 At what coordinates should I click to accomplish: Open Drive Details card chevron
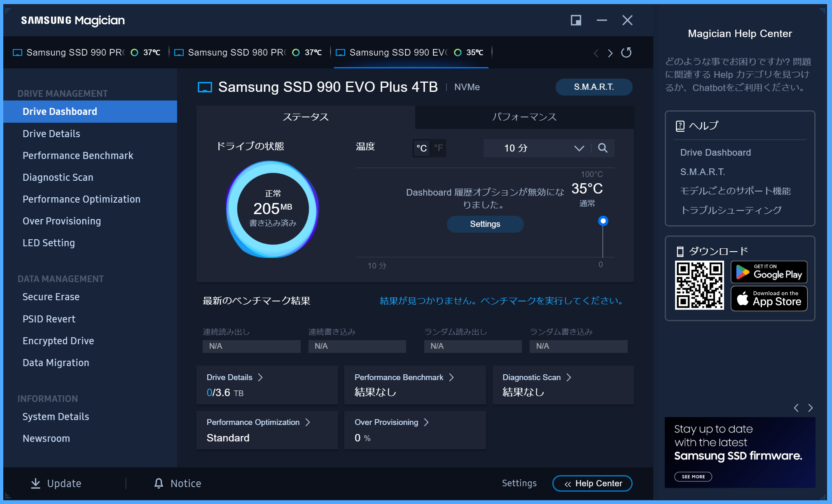point(260,378)
